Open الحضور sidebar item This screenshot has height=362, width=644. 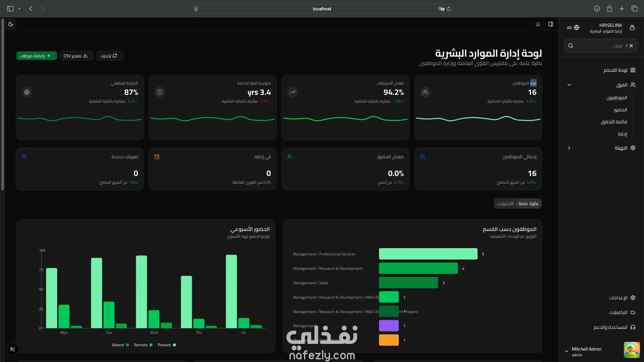620,110
